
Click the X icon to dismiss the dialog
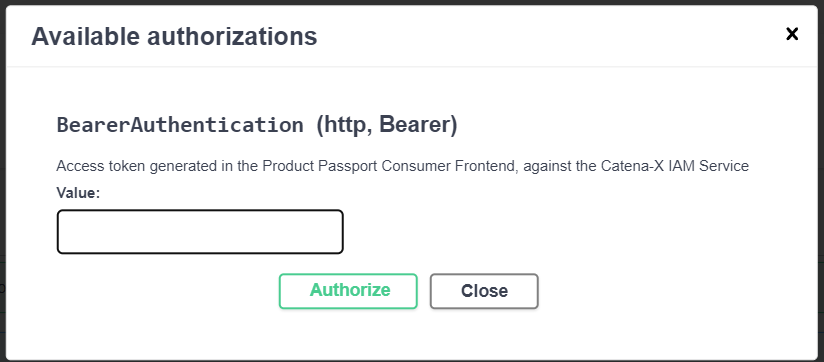click(792, 34)
